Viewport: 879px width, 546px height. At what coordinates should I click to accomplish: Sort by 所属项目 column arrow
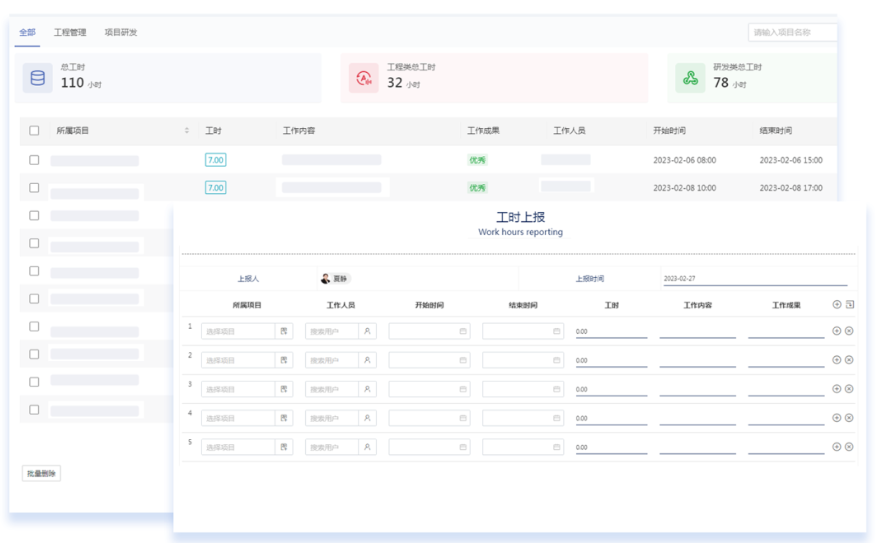click(187, 131)
